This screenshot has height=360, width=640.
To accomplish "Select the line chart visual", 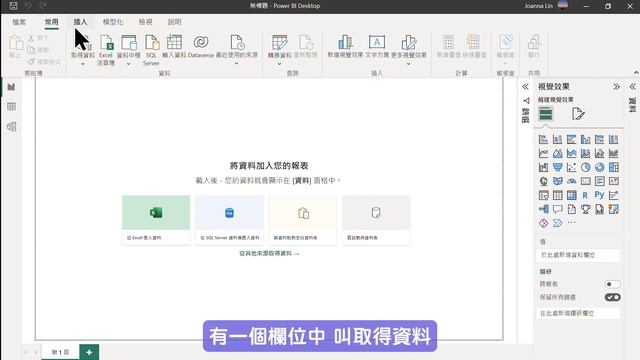I will tap(543, 153).
